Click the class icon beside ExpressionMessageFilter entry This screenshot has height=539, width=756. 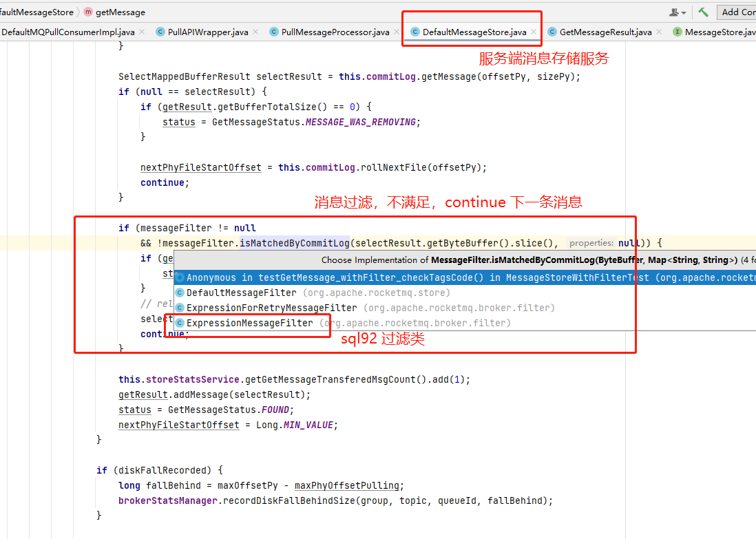(x=180, y=322)
